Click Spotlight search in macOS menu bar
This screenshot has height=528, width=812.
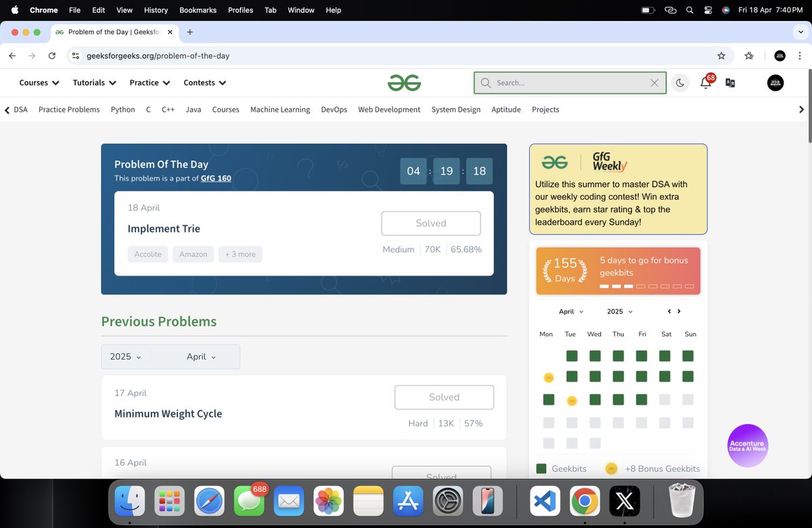tap(690, 10)
